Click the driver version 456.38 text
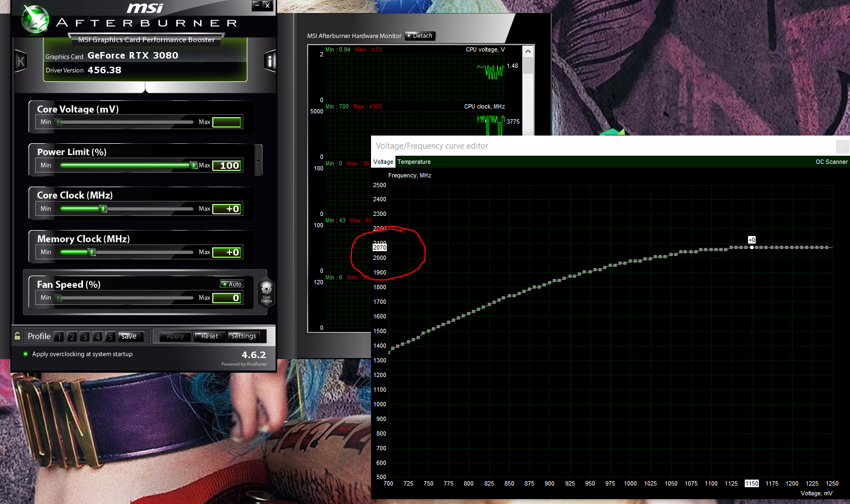Viewport: 850px width, 504px height. (105, 70)
